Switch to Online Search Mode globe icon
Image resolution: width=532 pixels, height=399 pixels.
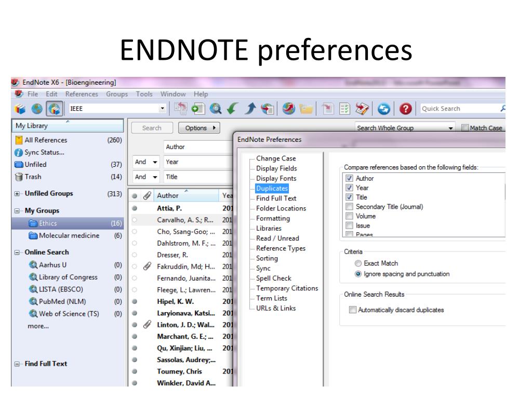click(37, 109)
